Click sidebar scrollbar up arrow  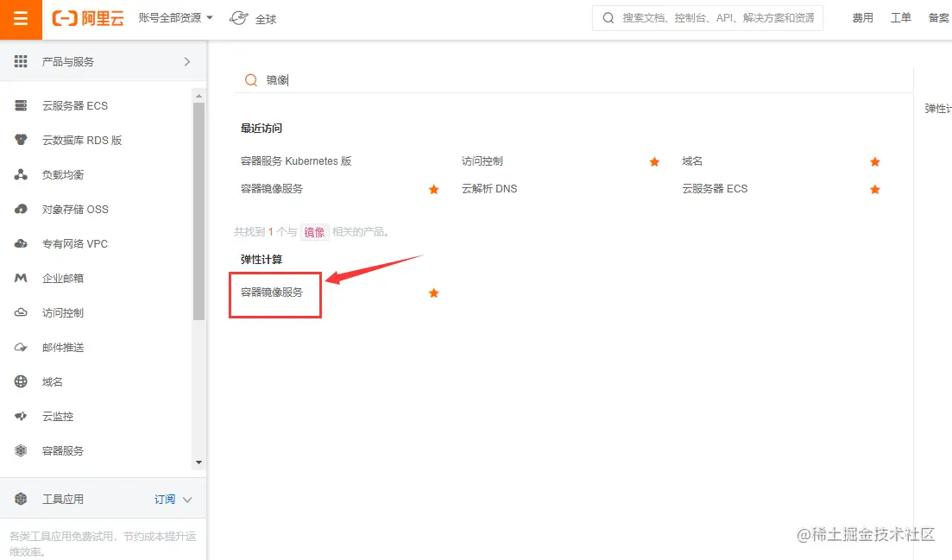199,96
